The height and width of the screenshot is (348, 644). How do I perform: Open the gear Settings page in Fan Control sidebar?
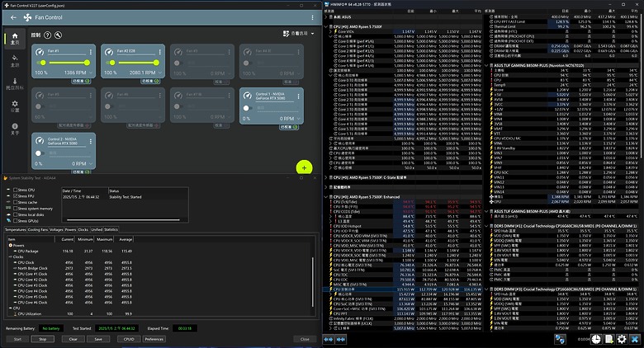(15, 106)
